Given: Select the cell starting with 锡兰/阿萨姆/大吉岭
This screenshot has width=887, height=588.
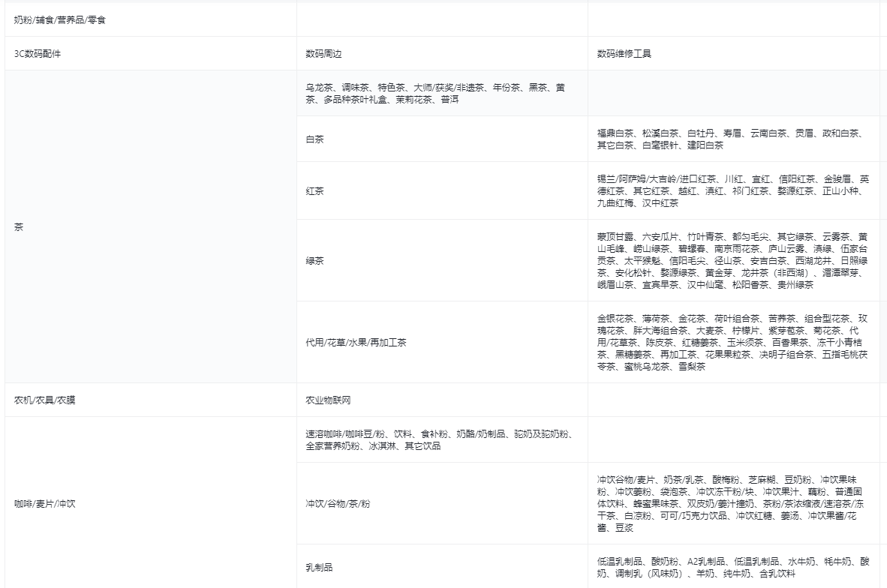Looking at the screenshot, I should (x=732, y=191).
